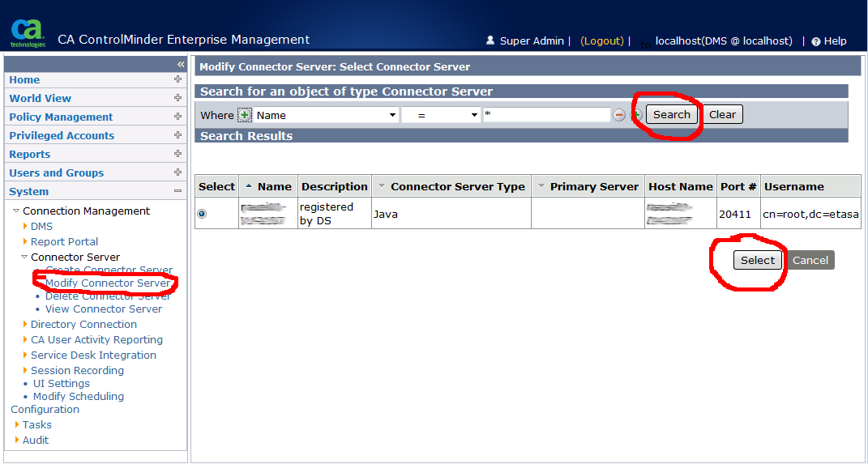Open UI Settings link

click(62, 383)
